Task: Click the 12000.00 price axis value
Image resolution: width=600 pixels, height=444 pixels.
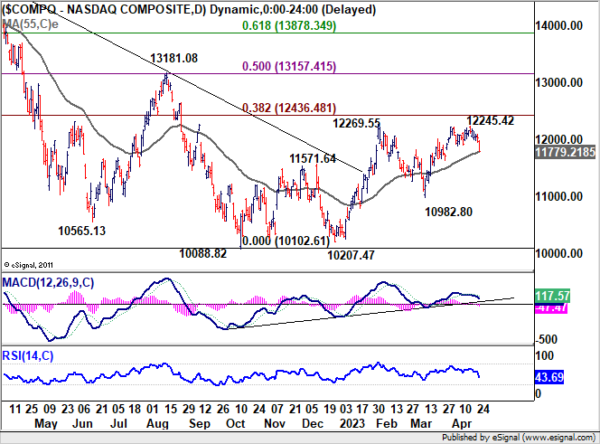Action: (x=559, y=139)
